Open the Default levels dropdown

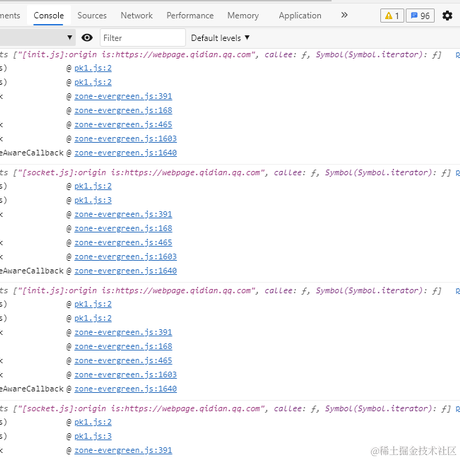tap(220, 38)
